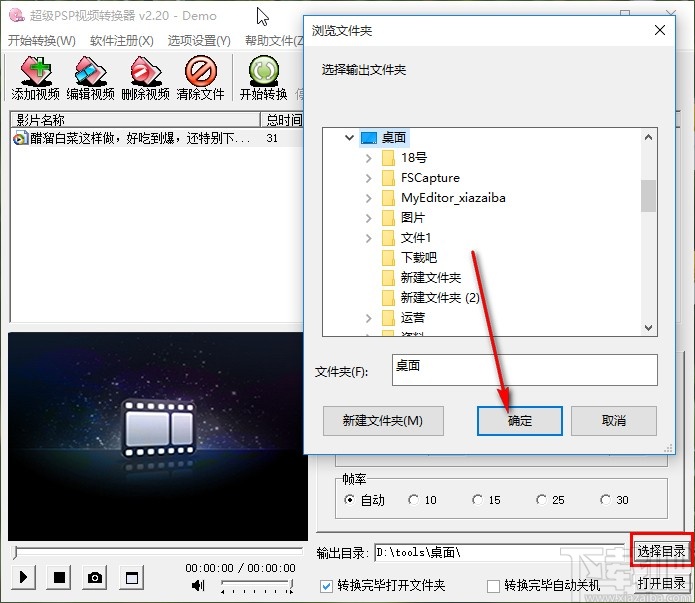Click the 打开目录 button
Screen dimensions: 695x603
[x=661, y=583]
